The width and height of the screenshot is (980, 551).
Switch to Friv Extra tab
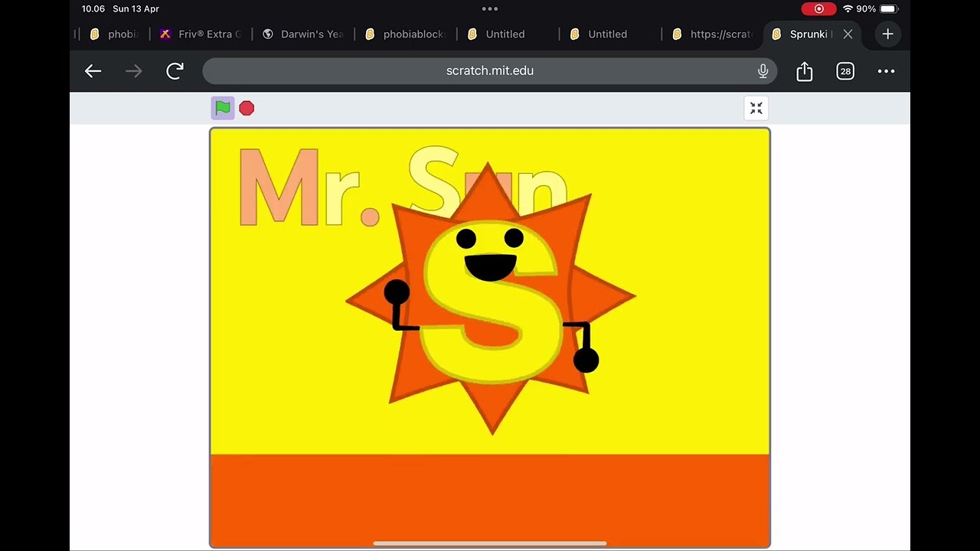click(201, 34)
